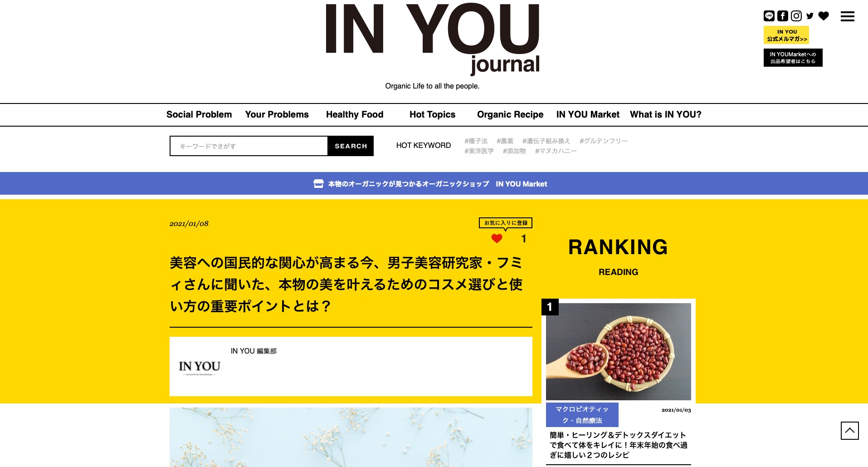Open the Your Problems menu

click(277, 114)
